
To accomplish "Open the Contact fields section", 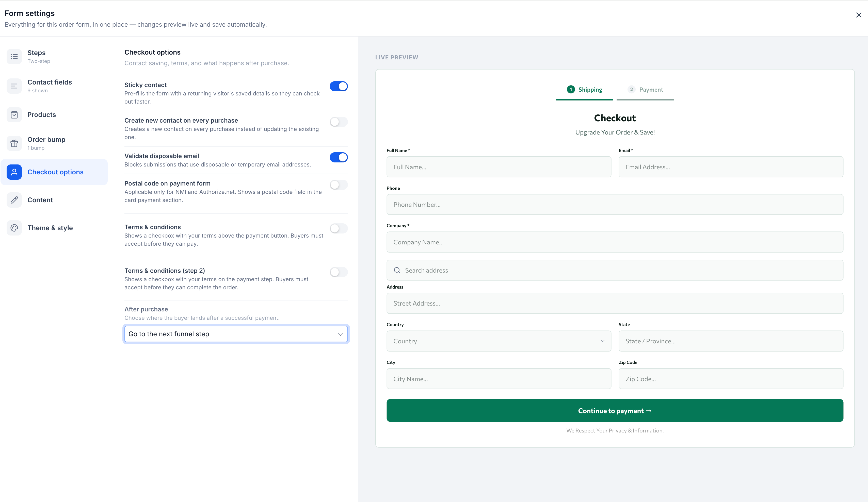I will point(54,86).
